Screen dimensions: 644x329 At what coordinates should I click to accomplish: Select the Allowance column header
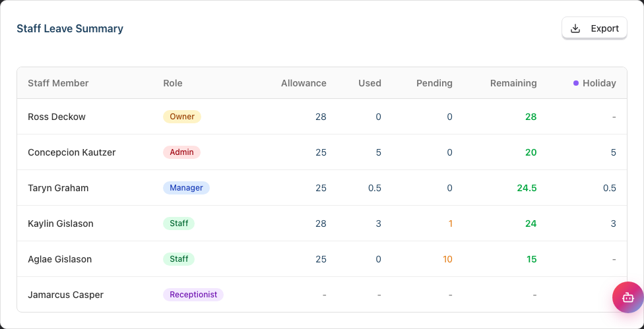[304, 83]
